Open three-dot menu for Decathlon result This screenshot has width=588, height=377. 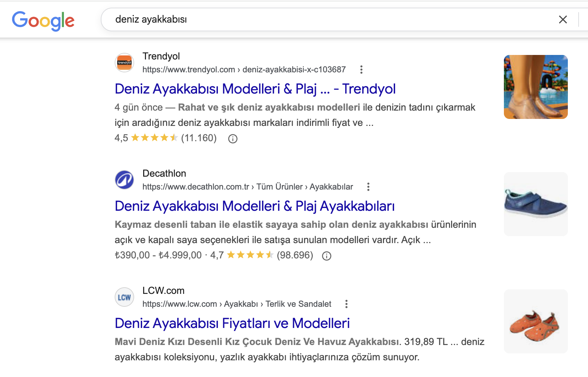click(x=368, y=187)
